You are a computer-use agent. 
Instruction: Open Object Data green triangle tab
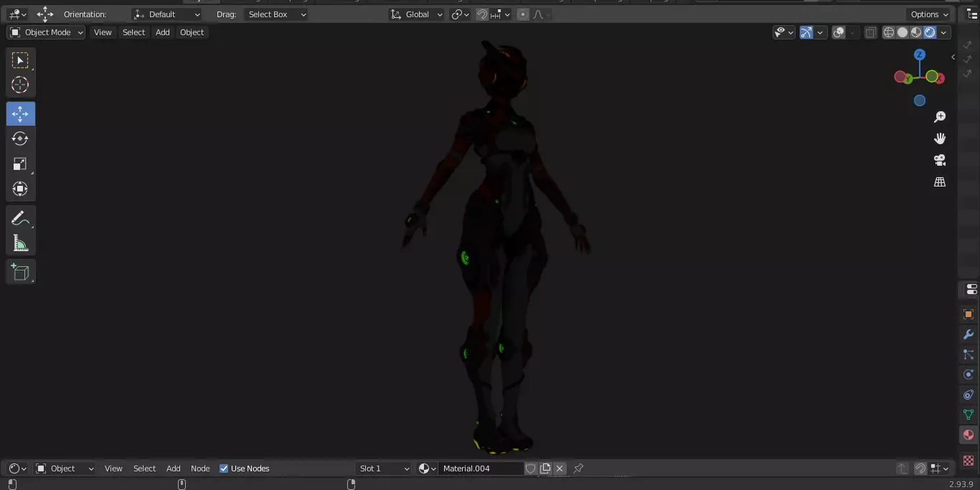969,415
